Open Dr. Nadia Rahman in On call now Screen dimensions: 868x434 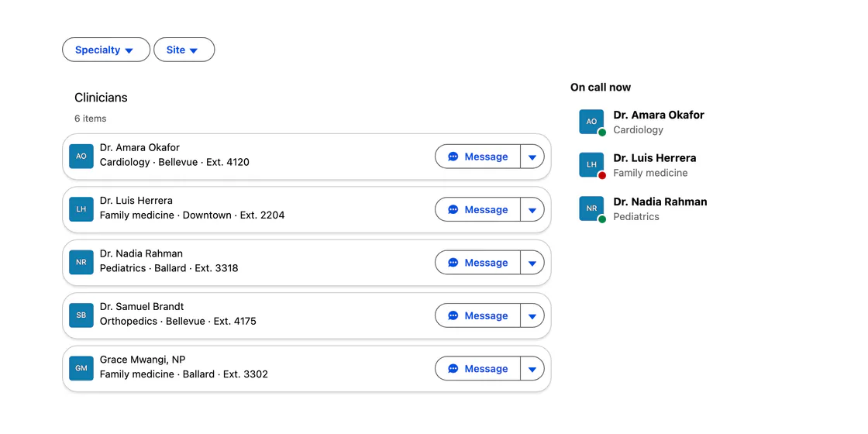pos(660,202)
